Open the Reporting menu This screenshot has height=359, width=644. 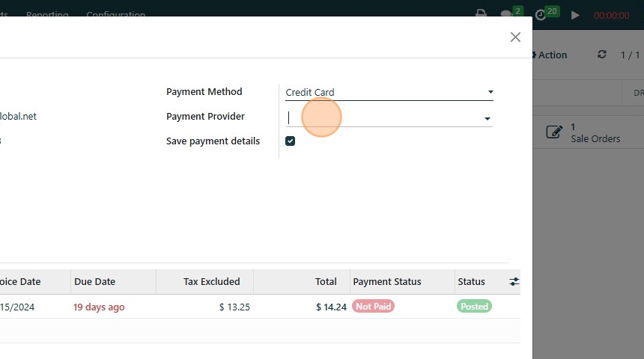(47, 14)
